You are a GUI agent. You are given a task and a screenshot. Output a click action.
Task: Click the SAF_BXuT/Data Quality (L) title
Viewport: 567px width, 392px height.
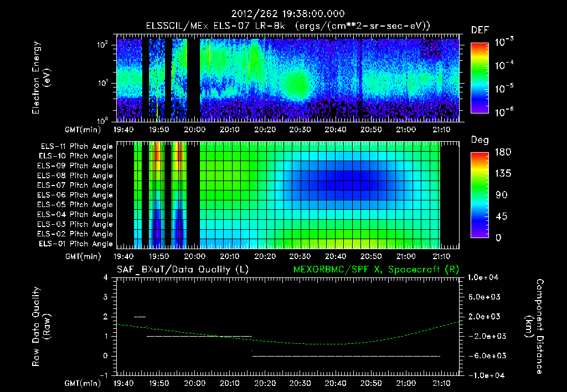(183, 270)
